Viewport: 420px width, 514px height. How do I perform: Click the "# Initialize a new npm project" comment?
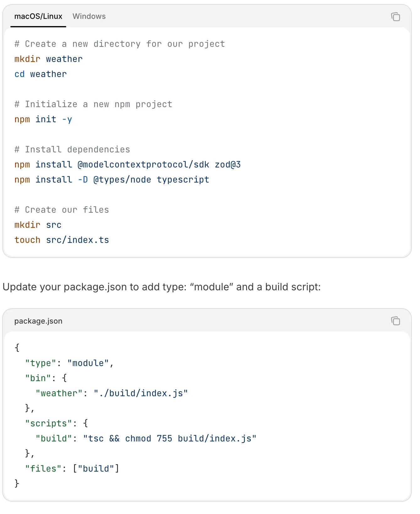94,104
